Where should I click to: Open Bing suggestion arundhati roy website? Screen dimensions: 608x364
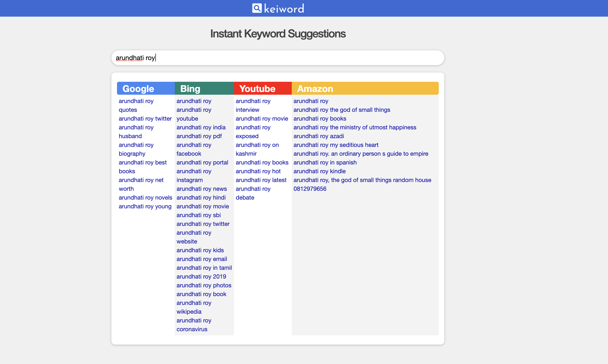click(194, 237)
